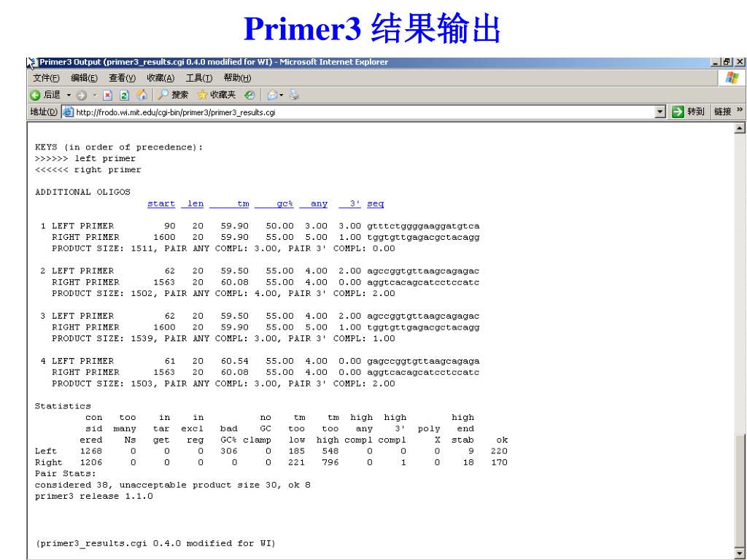Click the Mail envelope icon
The width and height of the screenshot is (747, 560).
pyautogui.click(x=272, y=96)
